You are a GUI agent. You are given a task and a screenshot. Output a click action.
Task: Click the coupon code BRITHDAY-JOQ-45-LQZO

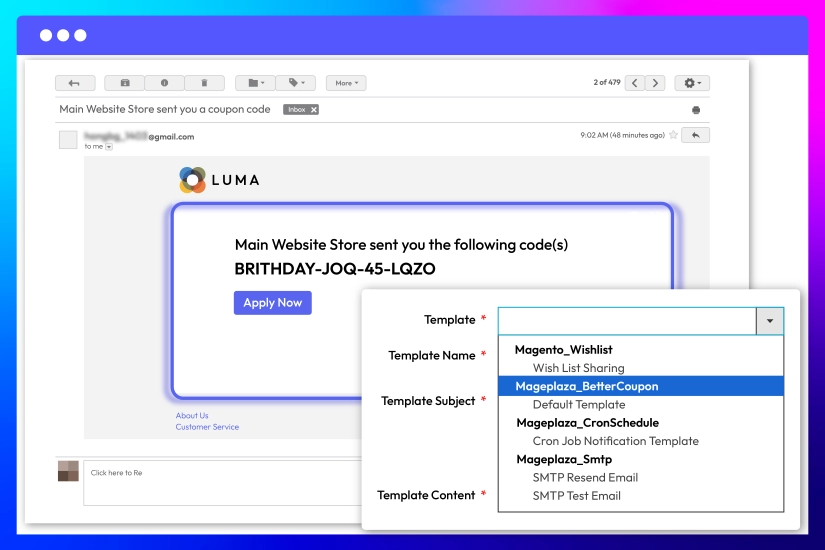(x=335, y=269)
